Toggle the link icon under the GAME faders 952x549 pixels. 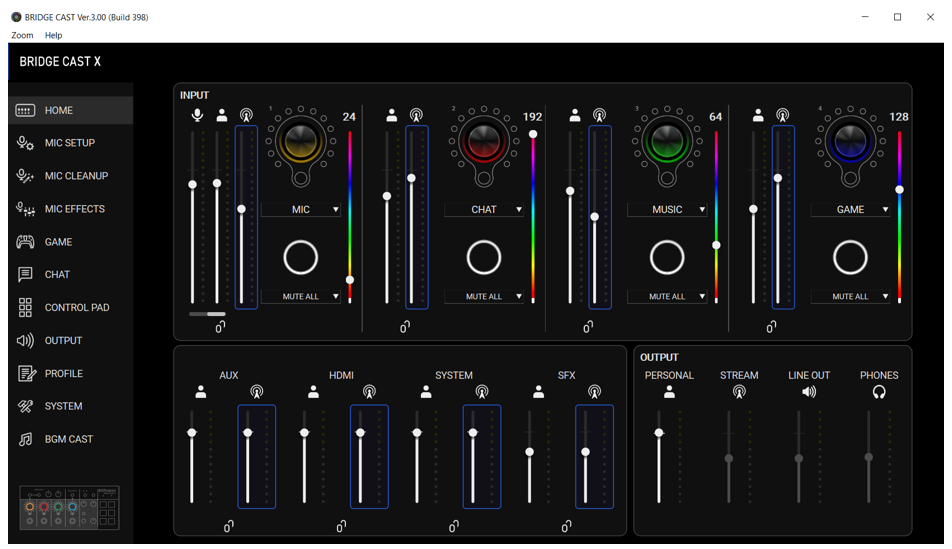[x=771, y=327]
